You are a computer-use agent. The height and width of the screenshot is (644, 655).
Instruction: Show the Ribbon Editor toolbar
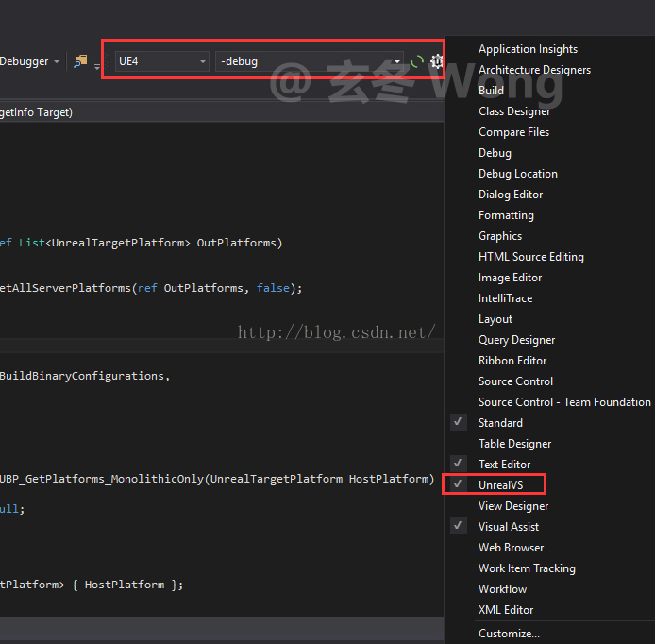[512, 361]
